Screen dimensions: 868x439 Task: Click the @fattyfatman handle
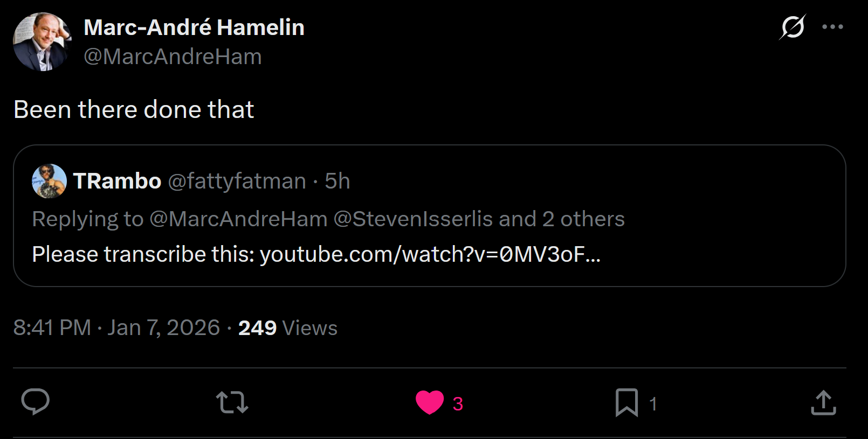click(237, 181)
